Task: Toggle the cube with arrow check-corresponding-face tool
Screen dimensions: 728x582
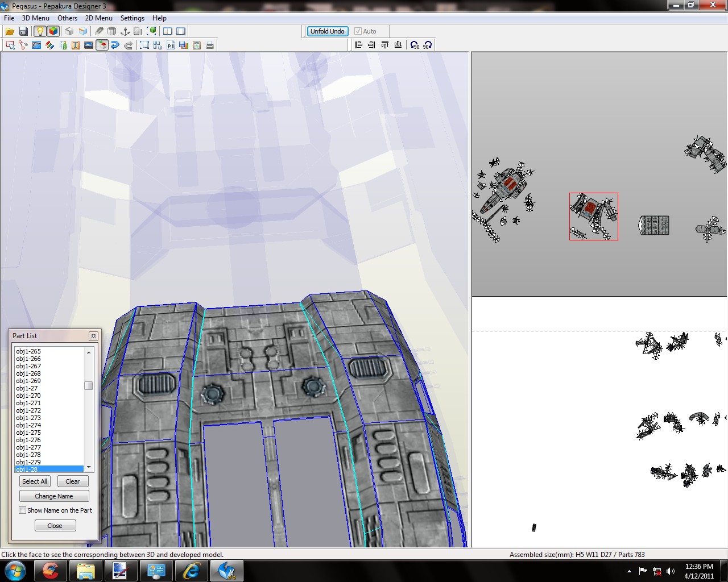Action: click(102, 45)
